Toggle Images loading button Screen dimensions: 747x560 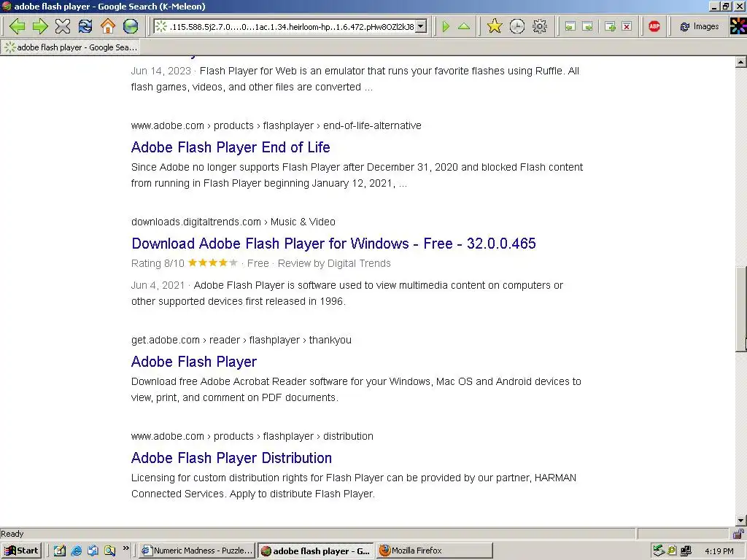click(699, 27)
